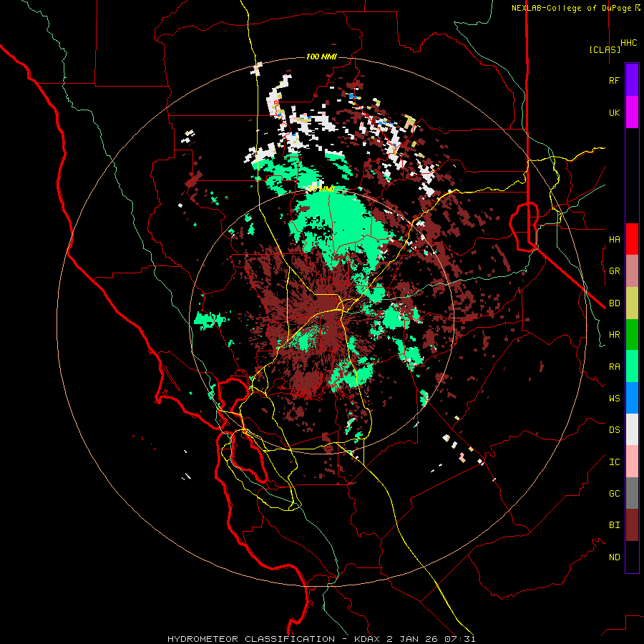Click the BI brown legend swatch
This screenshot has height=644, width=644.
(x=632, y=525)
